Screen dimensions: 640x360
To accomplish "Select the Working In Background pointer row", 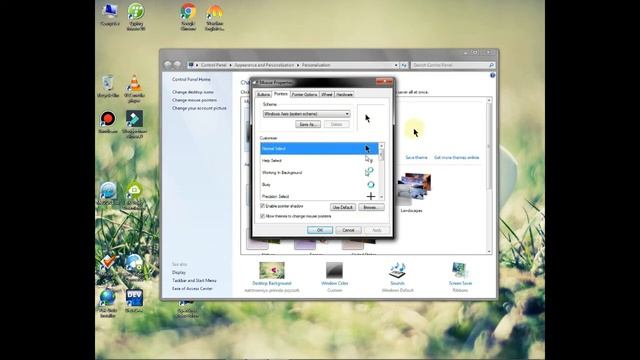I will point(319,172).
